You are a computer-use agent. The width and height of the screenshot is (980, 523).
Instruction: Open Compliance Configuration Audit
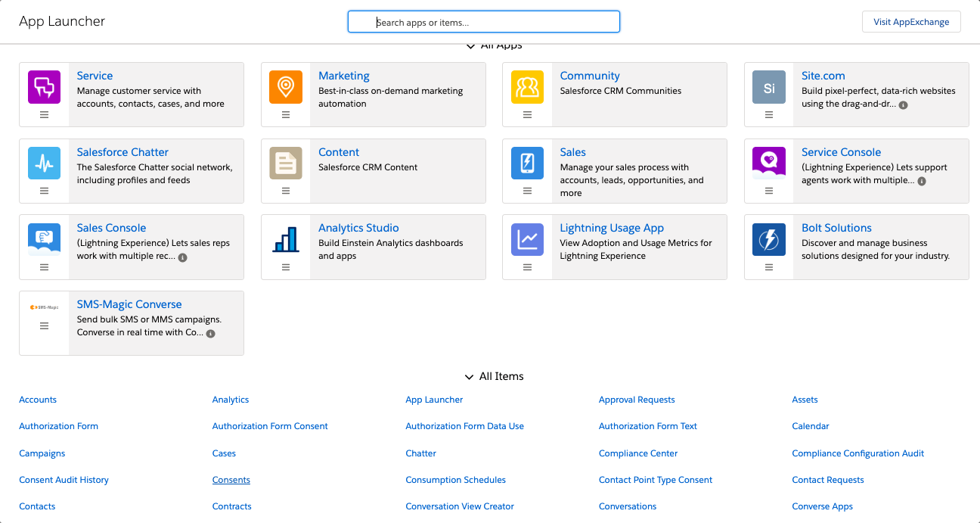[x=858, y=453]
